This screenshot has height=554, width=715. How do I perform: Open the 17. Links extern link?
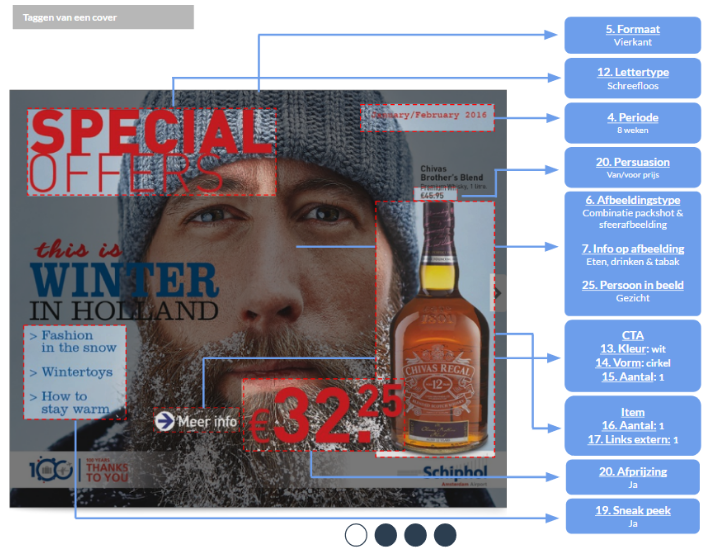point(629,440)
